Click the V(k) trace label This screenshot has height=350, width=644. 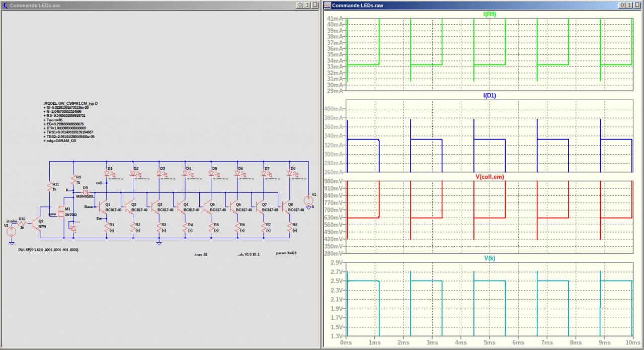[x=490, y=258]
